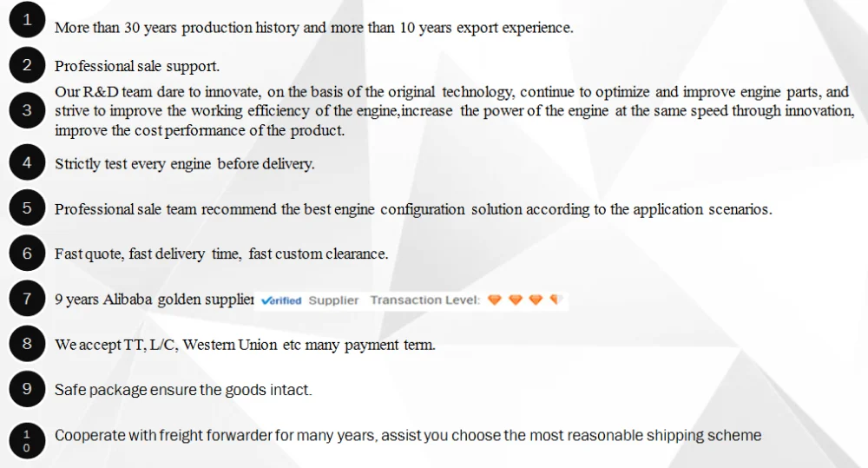Select the number 8 circle icon
The height and width of the screenshot is (468, 868).
pyautogui.click(x=27, y=344)
